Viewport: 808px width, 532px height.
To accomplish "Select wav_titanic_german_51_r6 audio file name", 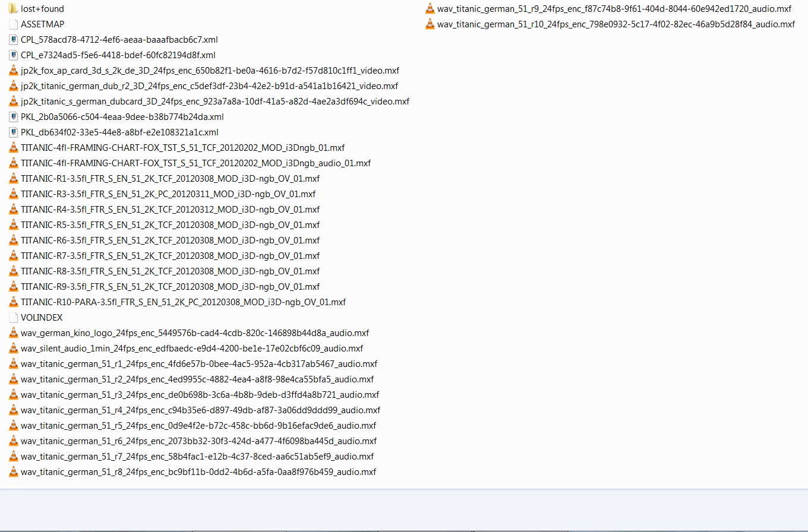I will (198, 441).
